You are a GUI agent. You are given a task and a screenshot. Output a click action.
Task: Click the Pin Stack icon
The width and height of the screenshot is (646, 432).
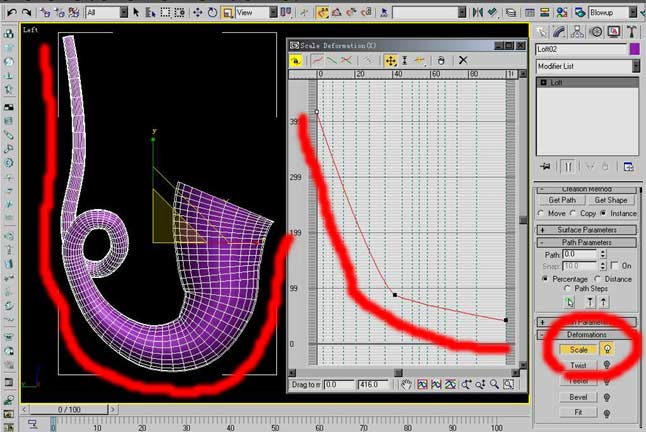[x=545, y=167]
